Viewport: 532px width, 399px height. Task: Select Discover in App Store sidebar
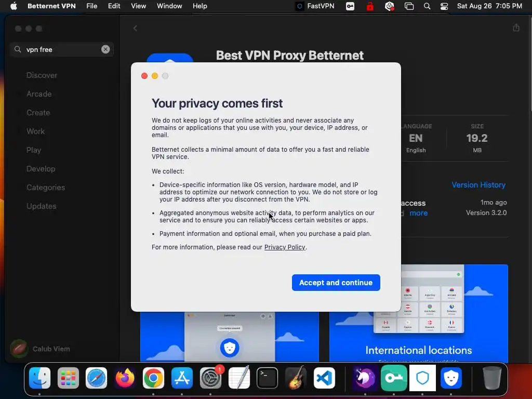pos(42,75)
